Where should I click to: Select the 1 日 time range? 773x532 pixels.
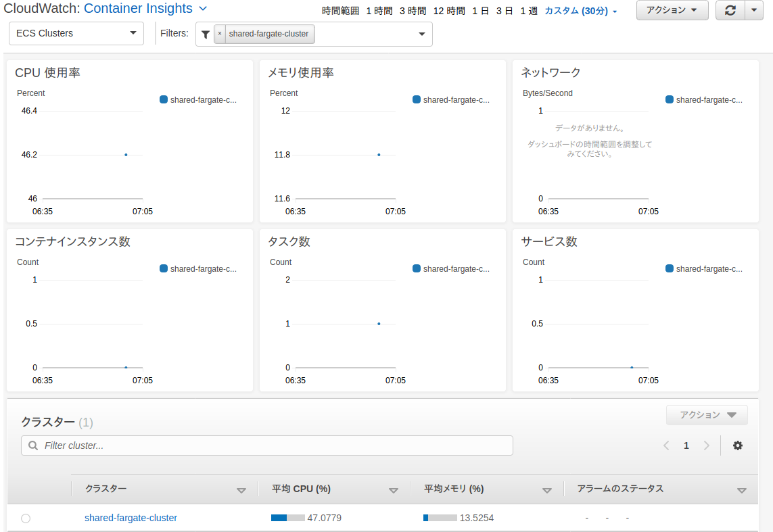[x=480, y=11]
